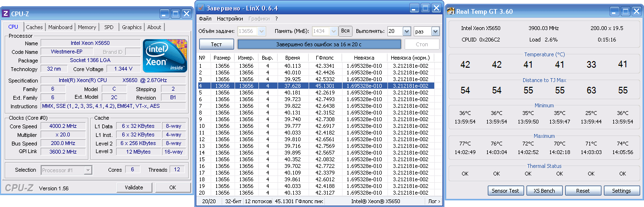The height and width of the screenshot is (207, 644).
Task: Click the 42.7569 GFlops value in row 13
Action: point(325,146)
